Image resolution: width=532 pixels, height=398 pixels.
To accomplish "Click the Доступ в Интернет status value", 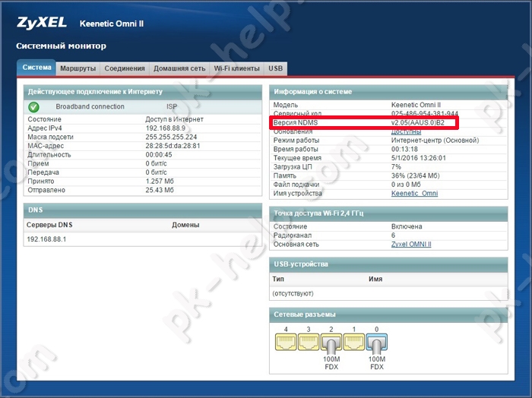I will pyautogui.click(x=174, y=119).
